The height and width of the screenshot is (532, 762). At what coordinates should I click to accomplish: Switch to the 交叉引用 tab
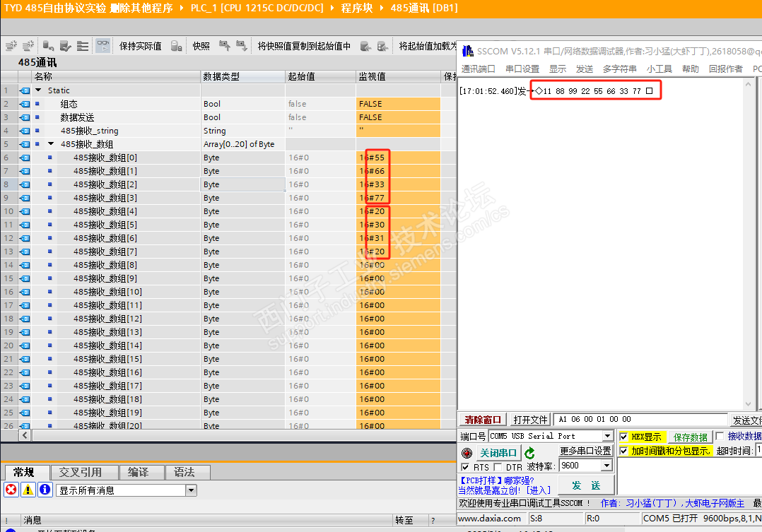[85, 472]
